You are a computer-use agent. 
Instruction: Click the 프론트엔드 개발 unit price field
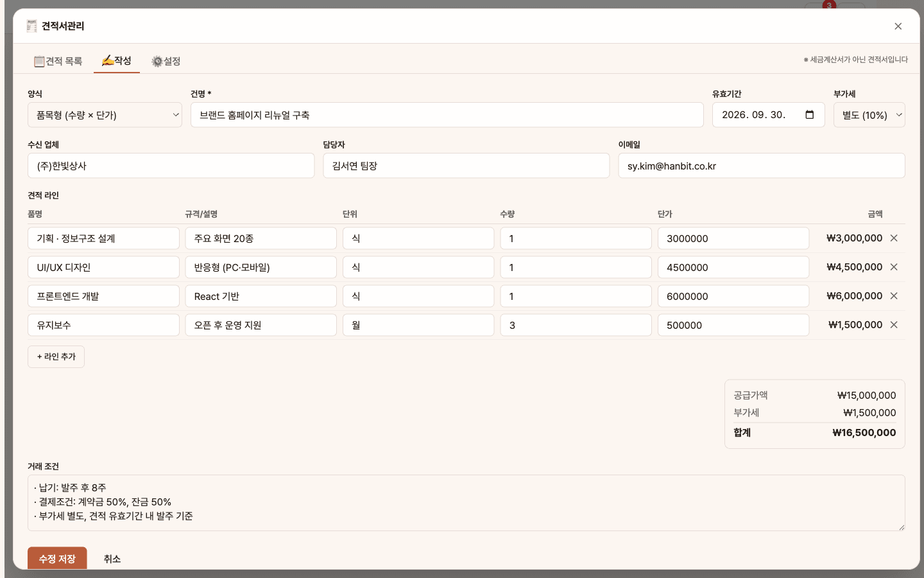[x=733, y=296]
